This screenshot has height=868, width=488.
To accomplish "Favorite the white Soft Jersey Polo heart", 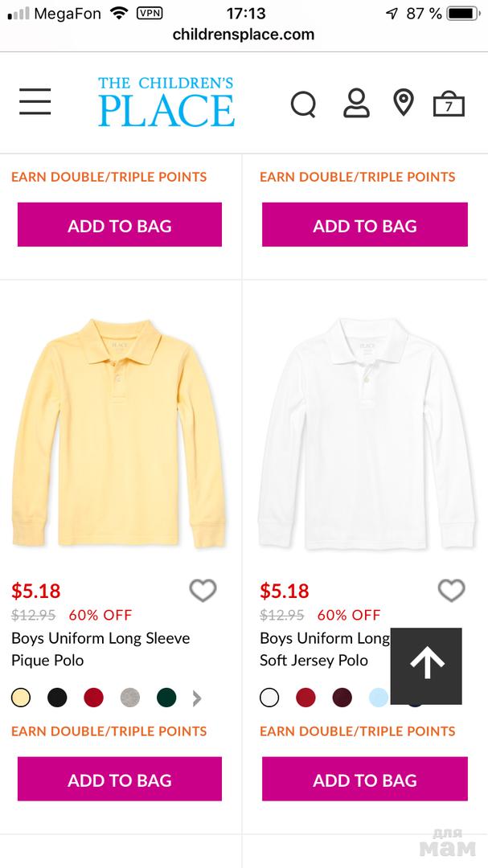I will click(451, 591).
